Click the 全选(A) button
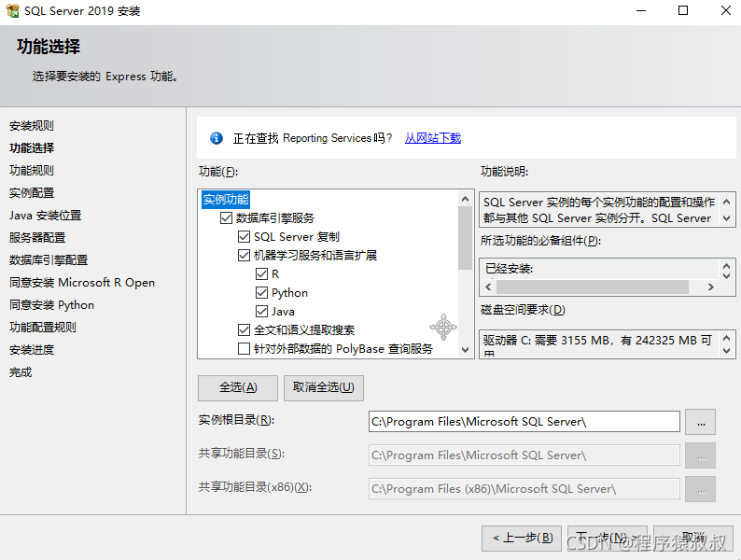The height and width of the screenshot is (560, 741). (x=238, y=388)
